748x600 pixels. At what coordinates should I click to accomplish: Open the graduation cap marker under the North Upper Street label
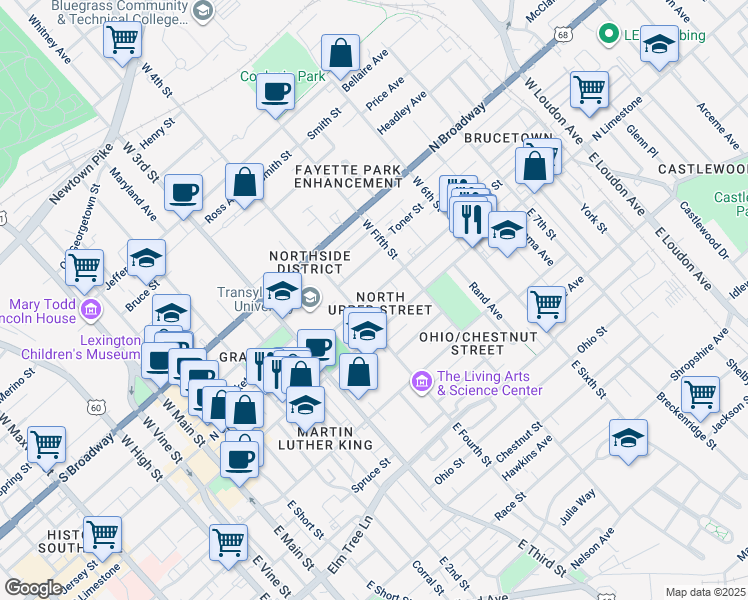[367, 332]
